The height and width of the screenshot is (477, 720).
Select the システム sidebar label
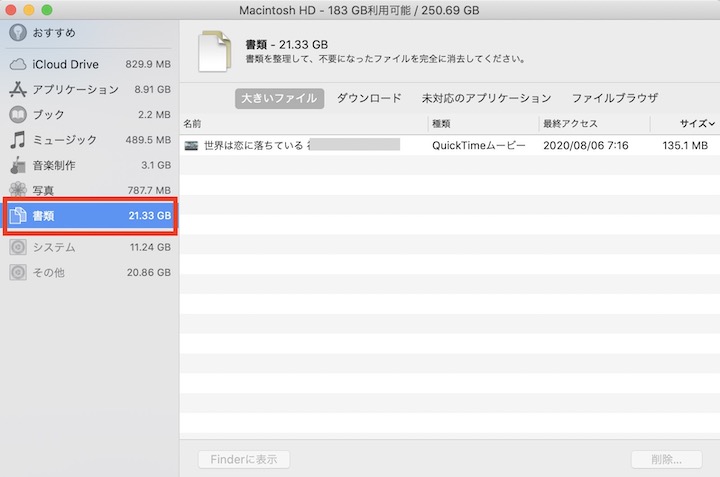point(54,247)
